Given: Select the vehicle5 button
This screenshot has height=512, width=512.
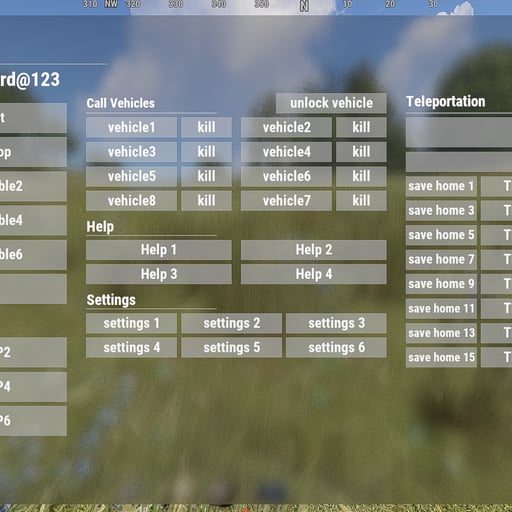Looking at the screenshot, I should pyautogui.click(x=131, y=176).
